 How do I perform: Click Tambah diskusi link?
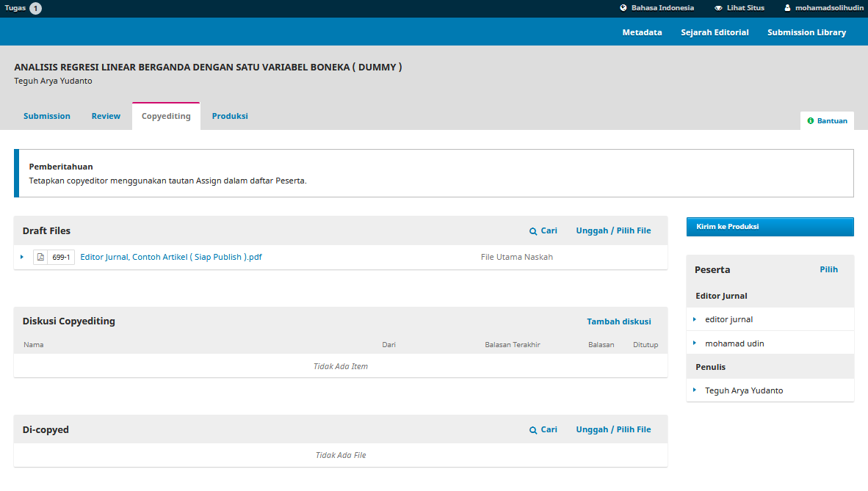click(x=618, y=321)
